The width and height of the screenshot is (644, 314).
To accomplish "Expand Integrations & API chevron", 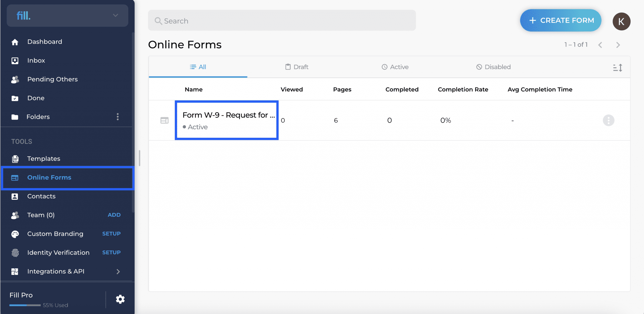I will pyautogui.click(x=118, y=272).
